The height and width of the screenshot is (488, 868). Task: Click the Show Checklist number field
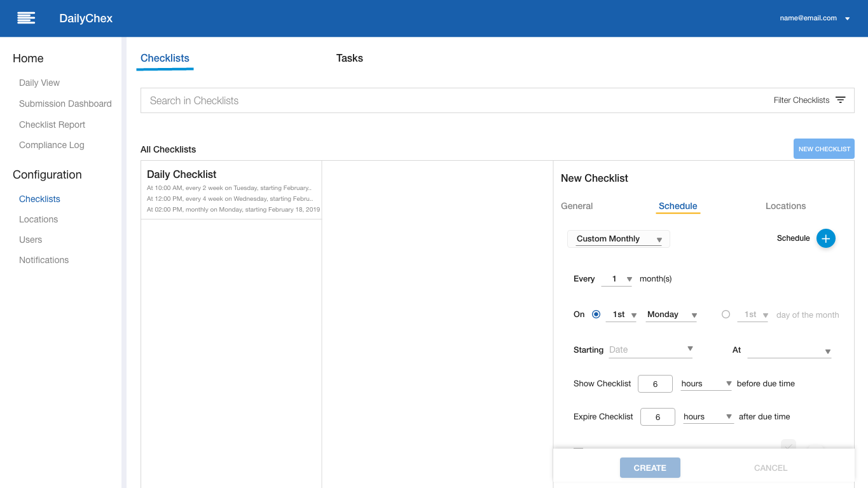click(x=655, y=384)
